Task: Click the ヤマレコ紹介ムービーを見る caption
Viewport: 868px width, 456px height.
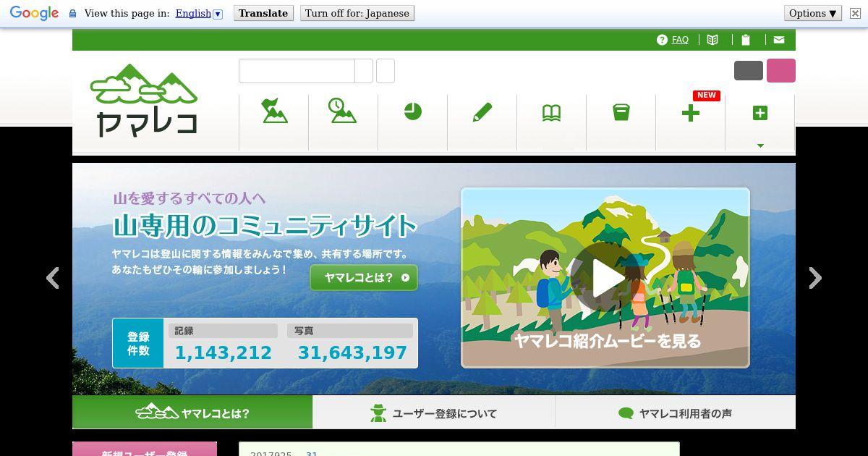Action: [x=606, y=341]
